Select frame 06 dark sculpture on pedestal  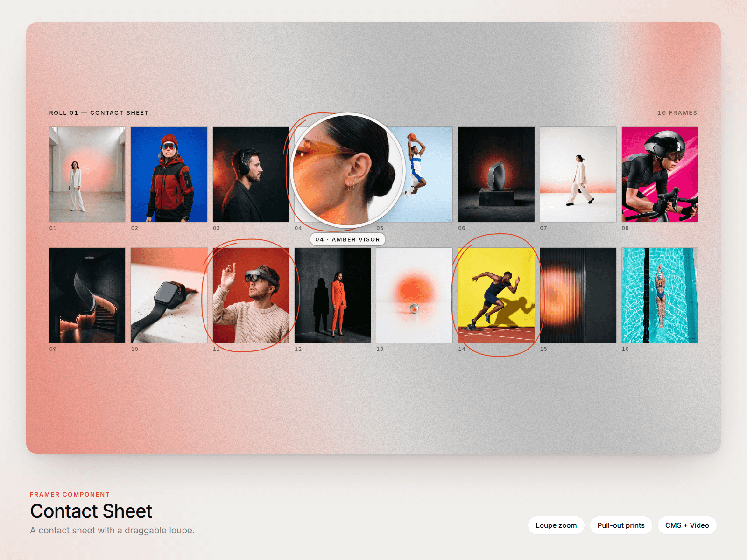tap(496, 174)
